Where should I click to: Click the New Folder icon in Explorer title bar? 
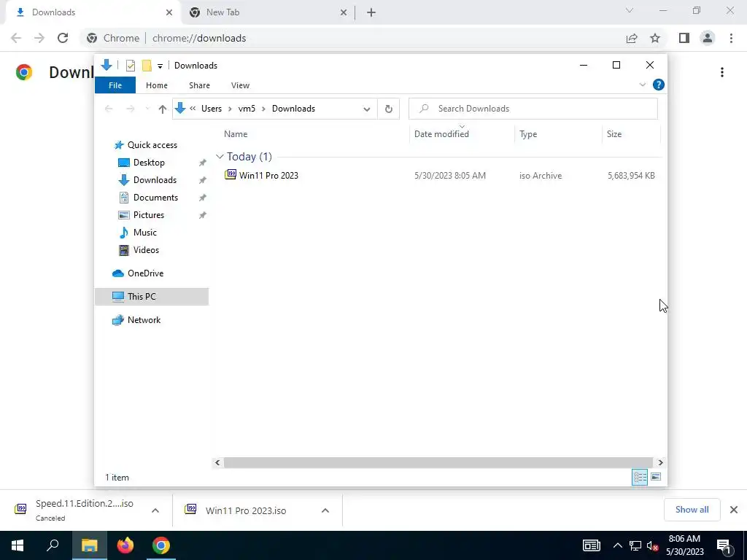click(147, 65)
